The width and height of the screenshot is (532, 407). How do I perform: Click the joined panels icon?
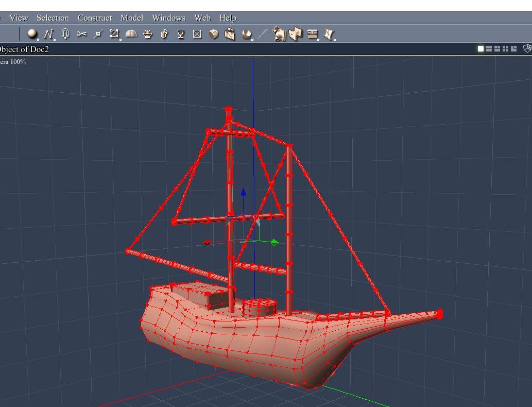(x=296, y=34)
